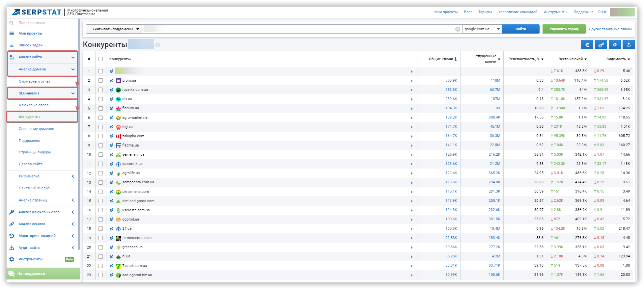This screenshot has height=289, width=644.
Task: Open Поддержка in top navigation
Action: pos(583,12)
